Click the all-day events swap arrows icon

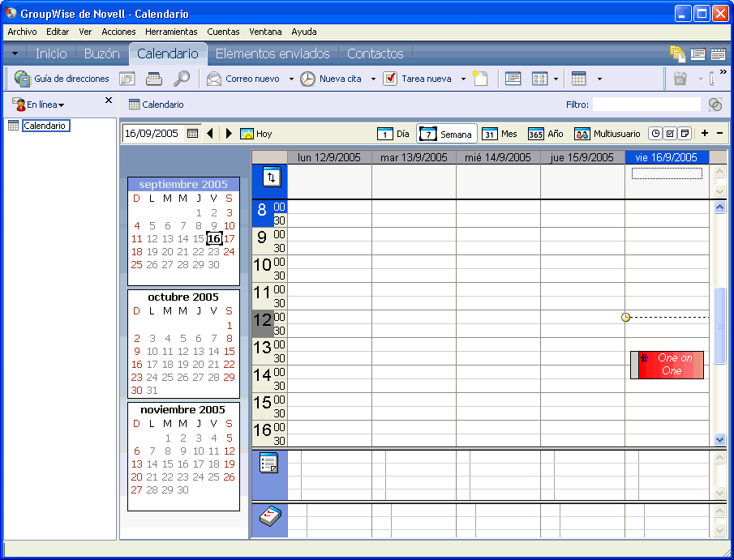click(x=272, y=177)
